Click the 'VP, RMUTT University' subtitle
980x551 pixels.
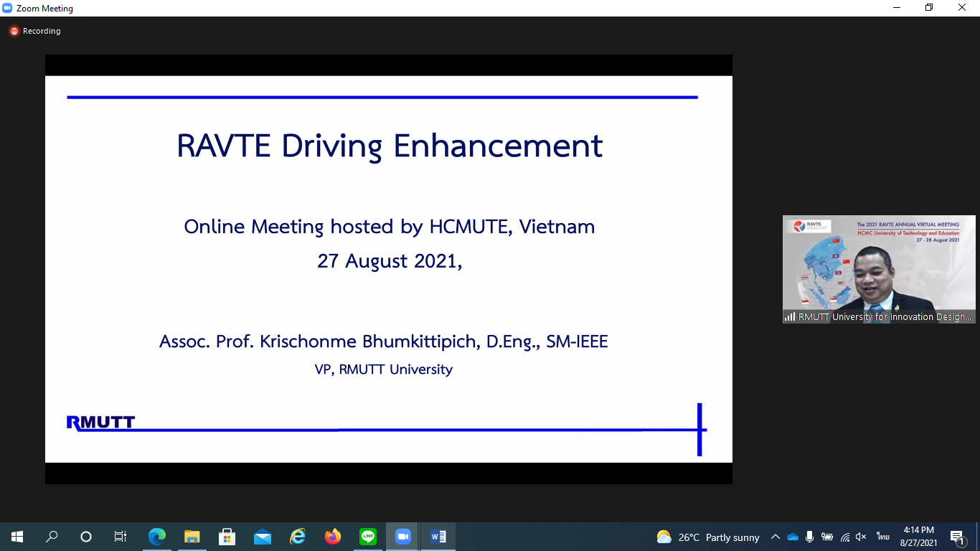(384, 369)
